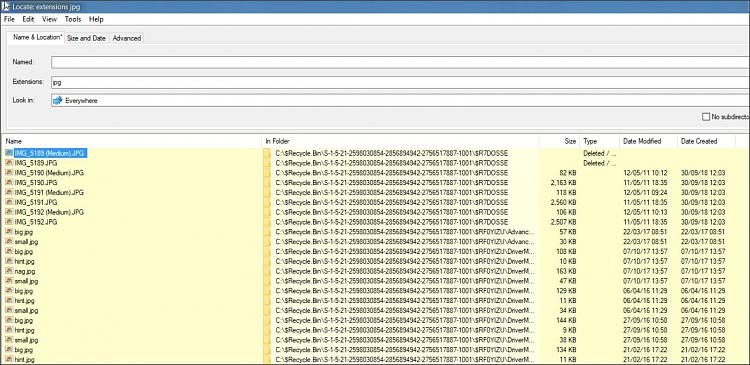750x365 pixels.
Task: Select the file name IMG_5189.JPG
Action: [36, 163]
